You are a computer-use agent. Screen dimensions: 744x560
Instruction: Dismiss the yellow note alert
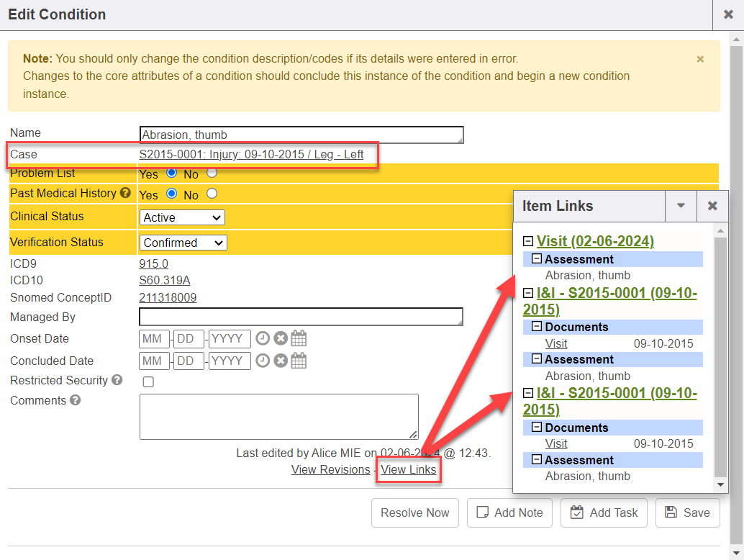(x=700, y=60)
